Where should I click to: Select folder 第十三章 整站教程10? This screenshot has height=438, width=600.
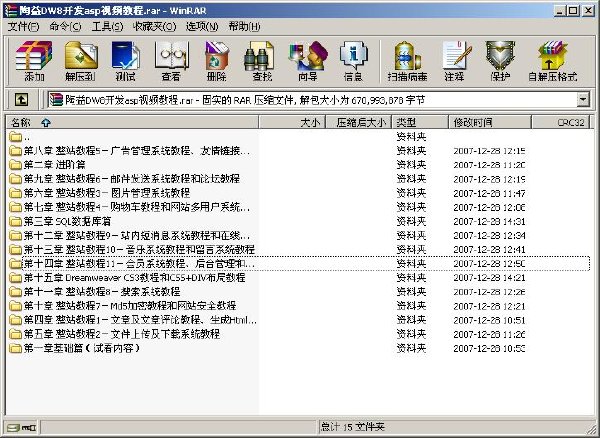click(x=132, y=249)
